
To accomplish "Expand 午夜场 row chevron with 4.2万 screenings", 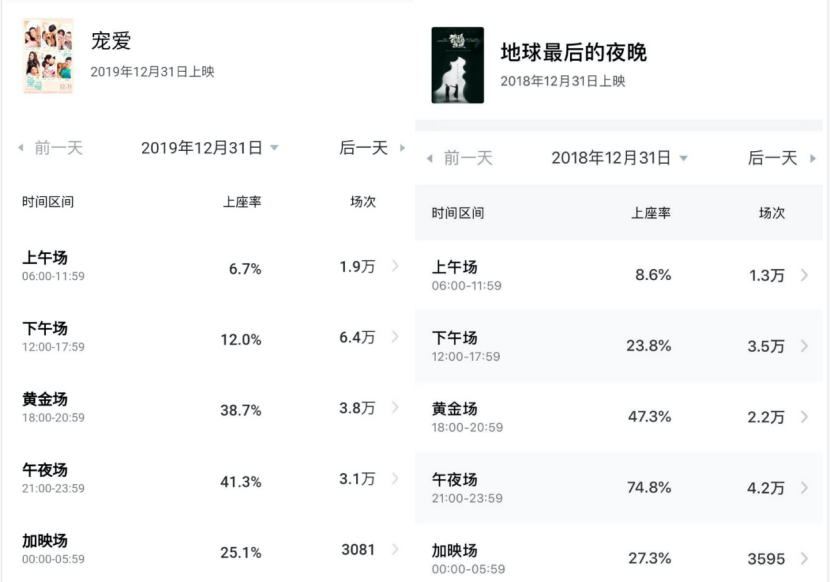I will pos(805,488).
